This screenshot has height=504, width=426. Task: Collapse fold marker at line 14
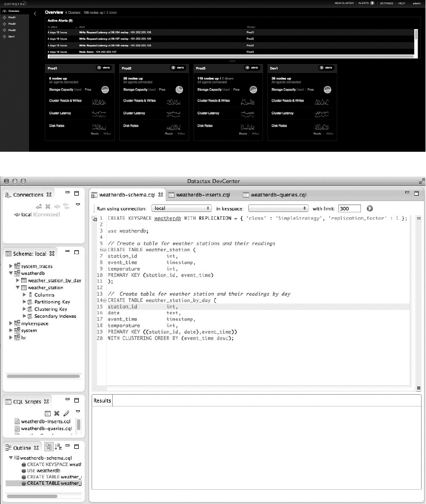[104, 300]
